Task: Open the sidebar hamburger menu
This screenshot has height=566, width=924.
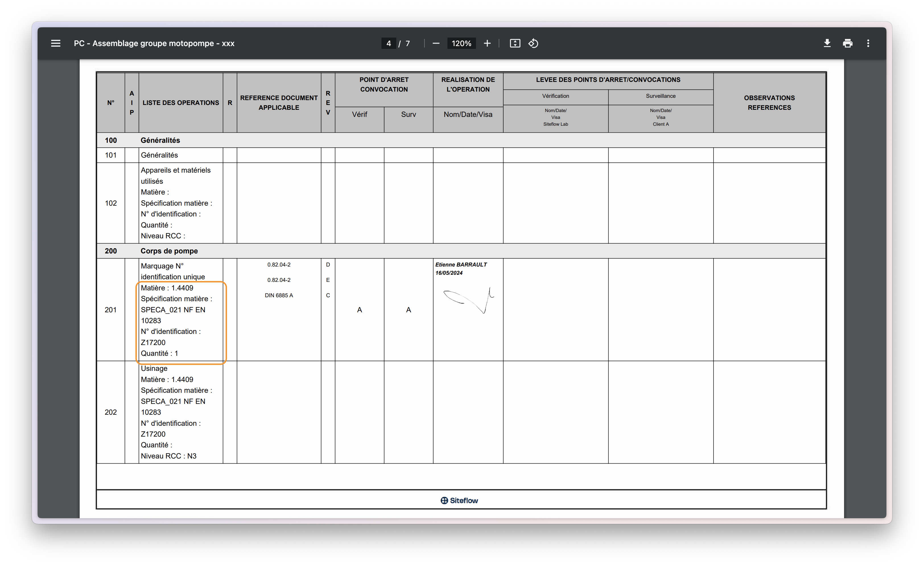Action: click(55, 44)
